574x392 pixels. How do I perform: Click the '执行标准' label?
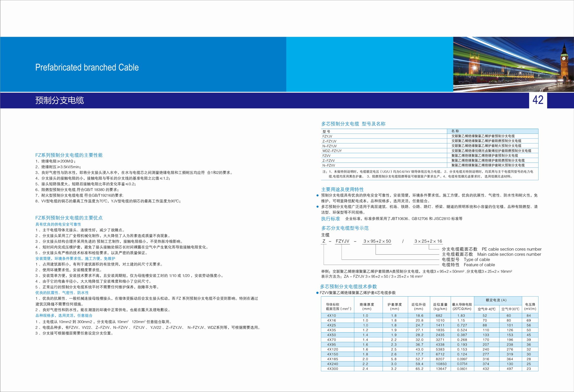click(x=330, y=219)
